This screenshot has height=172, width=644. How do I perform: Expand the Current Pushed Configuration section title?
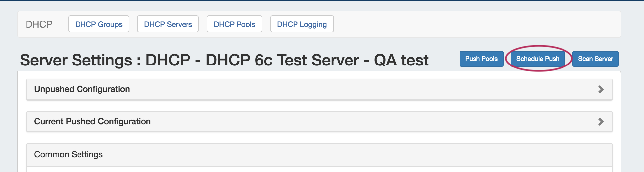coord(92,122)
